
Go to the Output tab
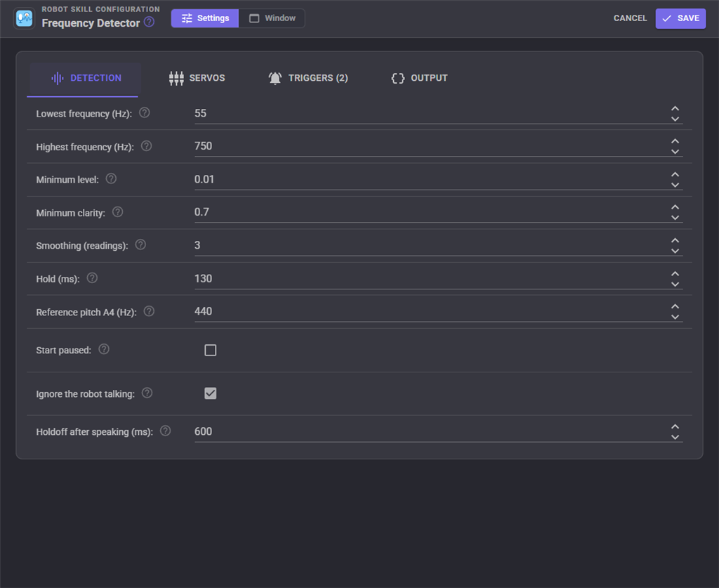click(419, 78)
